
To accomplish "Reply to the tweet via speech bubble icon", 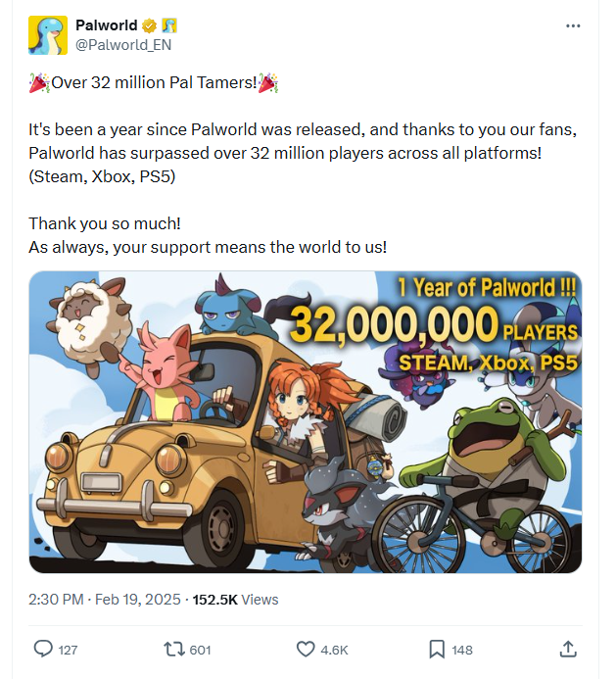I will click(43, 649).
